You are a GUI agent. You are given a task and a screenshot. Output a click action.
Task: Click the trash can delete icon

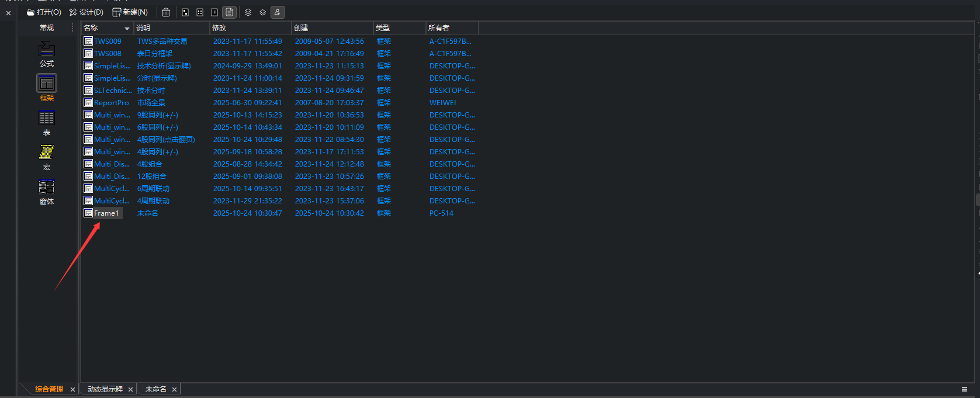pyautogui.click(x=166, y=12)
